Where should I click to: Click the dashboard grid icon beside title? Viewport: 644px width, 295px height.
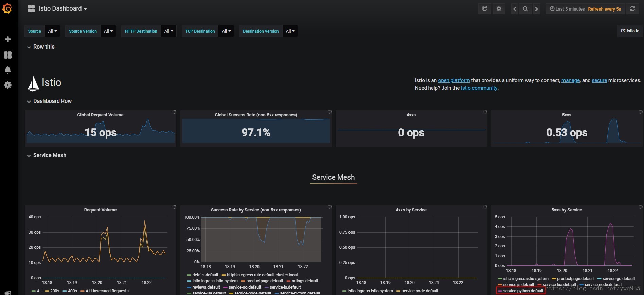tap(31, 9)
